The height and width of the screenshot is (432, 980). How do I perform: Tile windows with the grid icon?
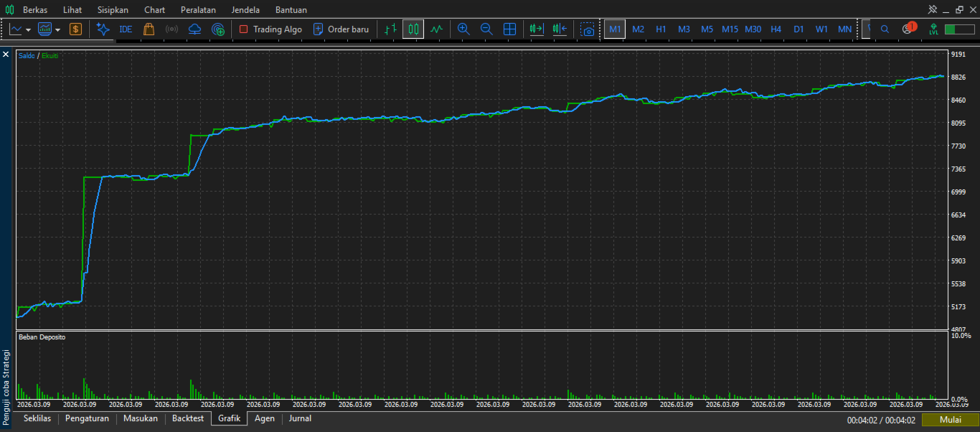click(509, 29)
